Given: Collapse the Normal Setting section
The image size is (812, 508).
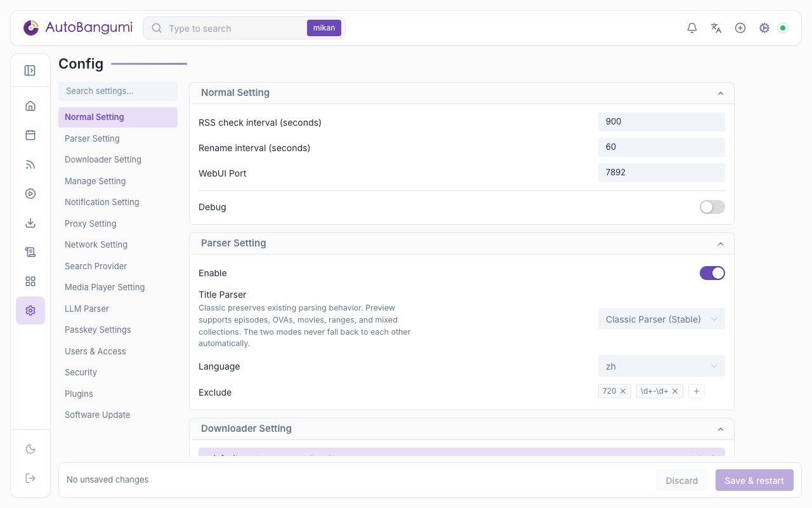Looking at the screenshot, I should tap(721, 93).
